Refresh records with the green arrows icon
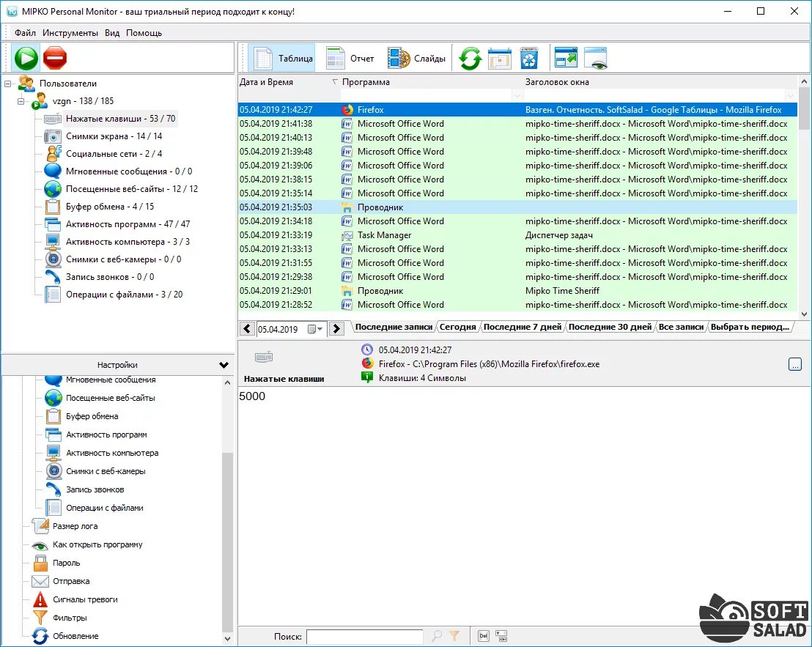The height and width of the screenshot is (647, 812). coord(470,59)
